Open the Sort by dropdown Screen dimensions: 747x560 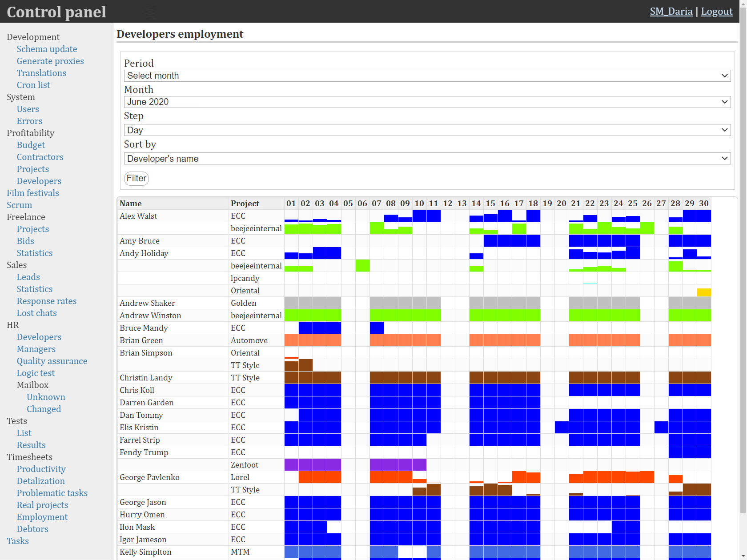click(x=427, y=159)
